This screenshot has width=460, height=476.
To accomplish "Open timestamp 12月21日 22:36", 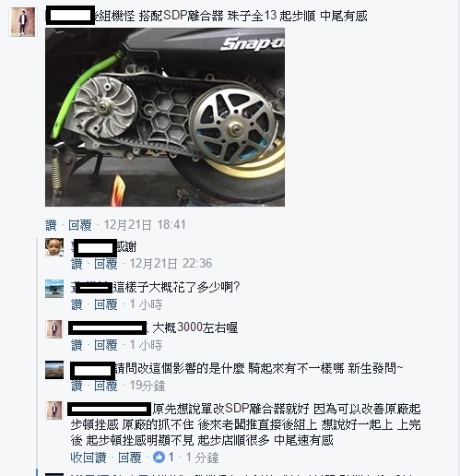I will pos(171,264).
